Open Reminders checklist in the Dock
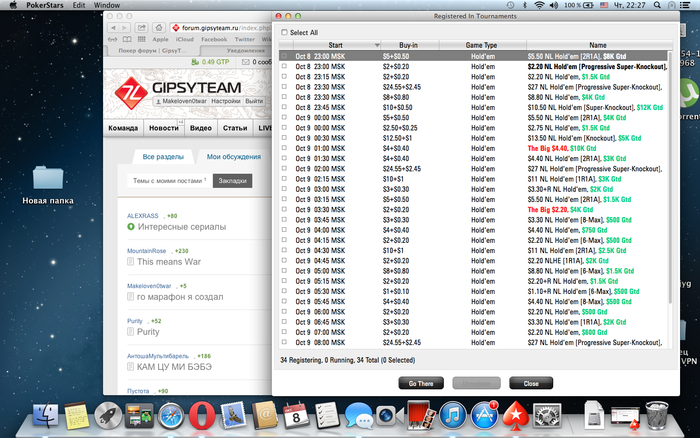The image size is (700, 438). point(327,416)
